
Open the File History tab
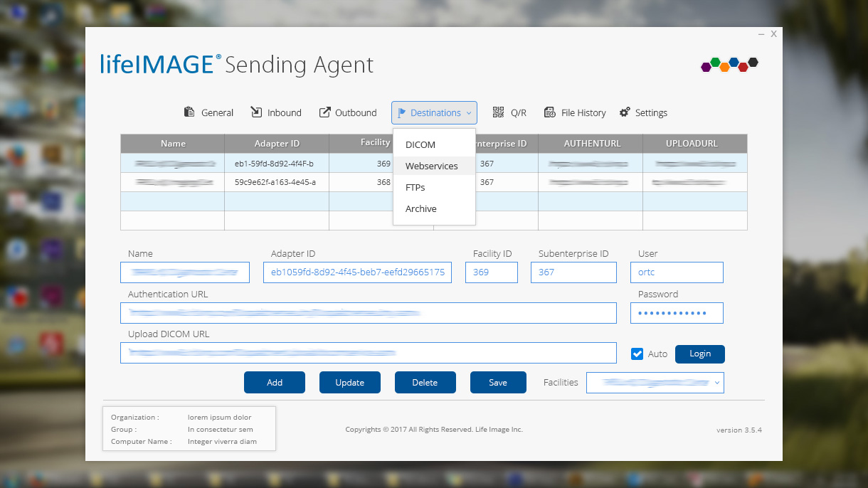pos(575,112)
